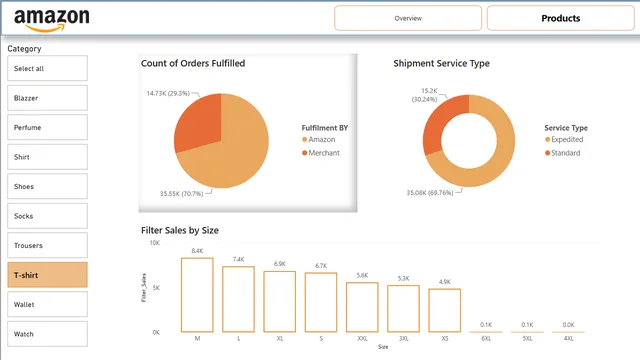Click the S size bar
This screenshot has width=640, height=360.
point(321,302)
